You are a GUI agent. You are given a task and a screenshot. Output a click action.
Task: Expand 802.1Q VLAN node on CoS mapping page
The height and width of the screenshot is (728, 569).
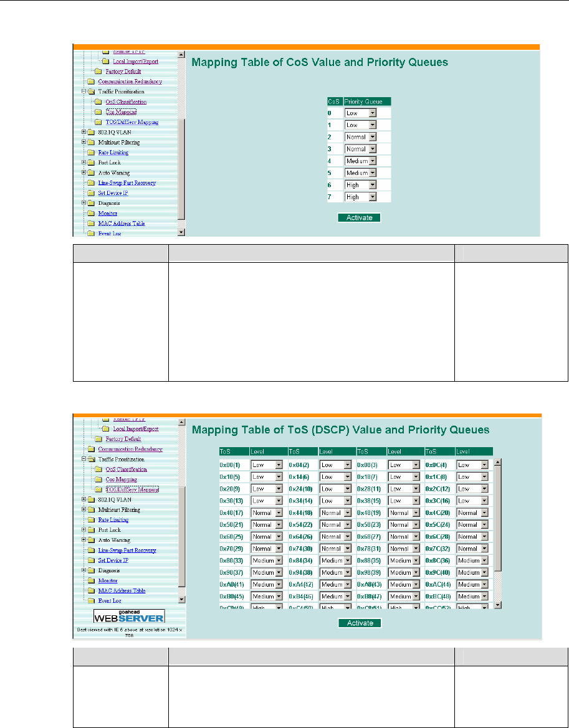click(84, 132)
